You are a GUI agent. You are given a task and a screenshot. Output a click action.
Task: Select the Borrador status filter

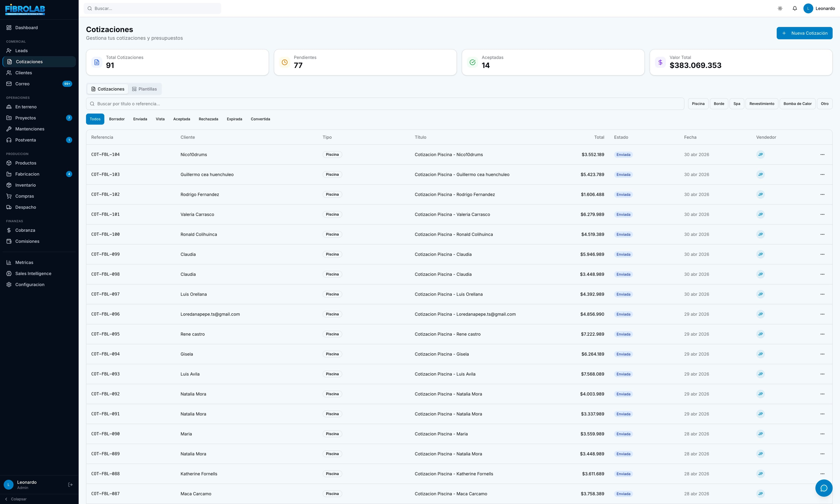click(x=117, y=119)
